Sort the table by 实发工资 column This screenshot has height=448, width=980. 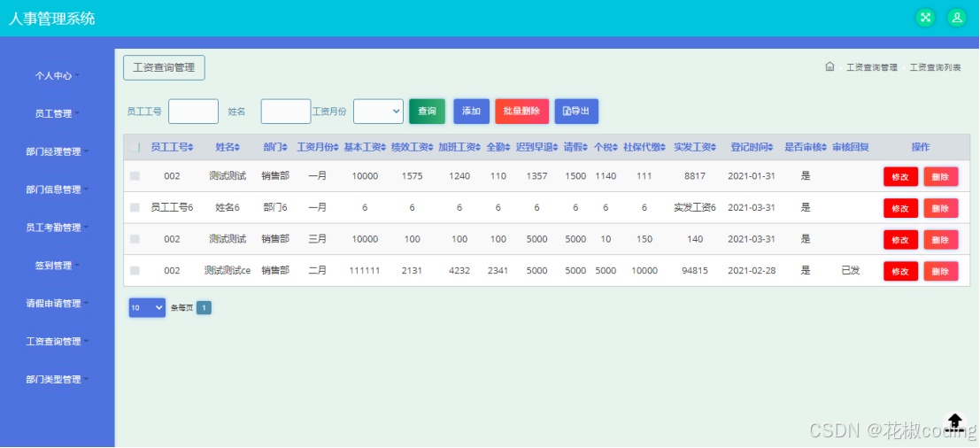click(x=695, y=148)
